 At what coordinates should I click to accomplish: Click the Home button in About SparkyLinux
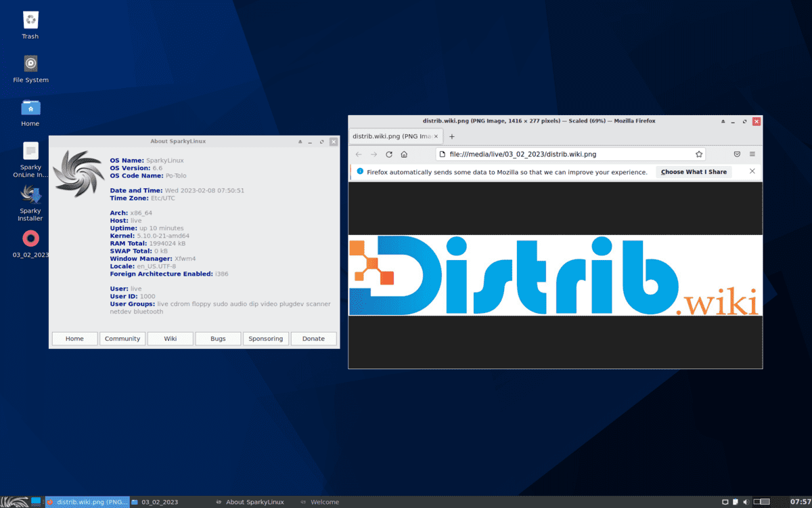point(74,339)
